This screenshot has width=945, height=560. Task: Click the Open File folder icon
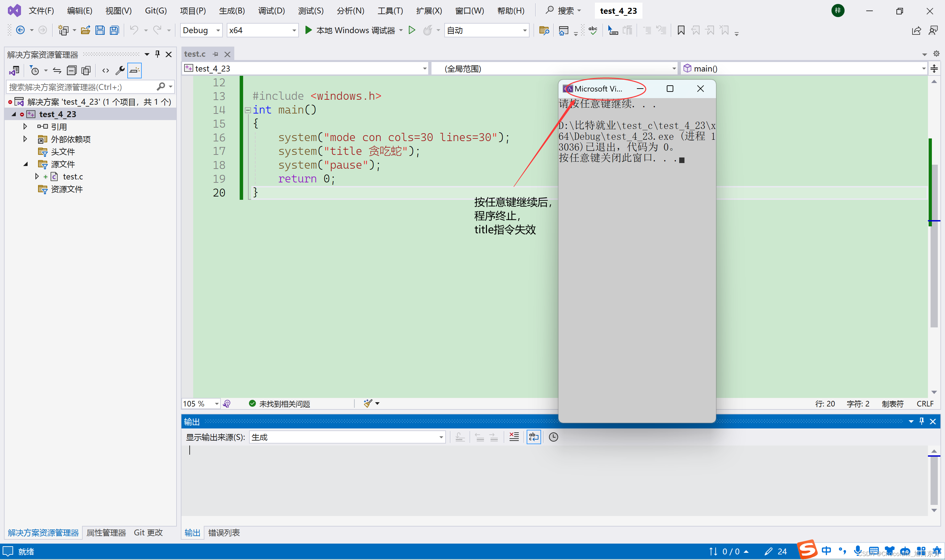coord(86,30)
